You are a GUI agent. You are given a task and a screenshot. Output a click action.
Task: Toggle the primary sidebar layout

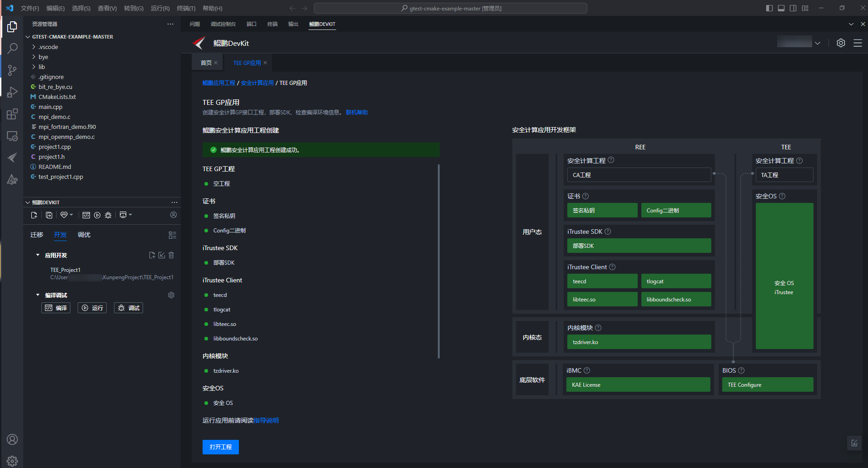click(x=769, y=8)
